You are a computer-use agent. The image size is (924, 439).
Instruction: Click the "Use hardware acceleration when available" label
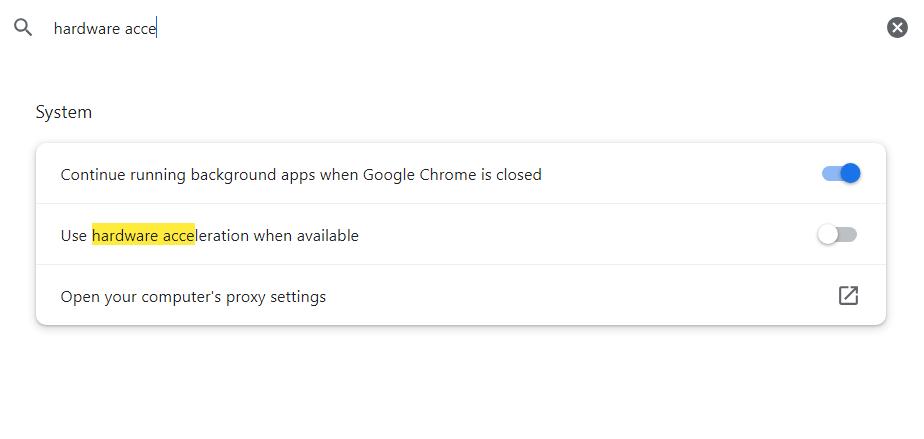coord(209,236)
